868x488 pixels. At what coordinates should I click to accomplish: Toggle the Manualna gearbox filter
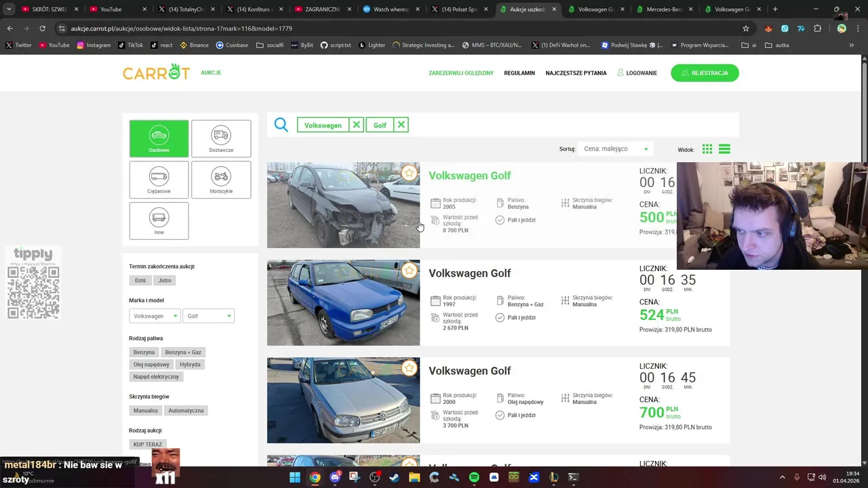(x=146, y=411)
